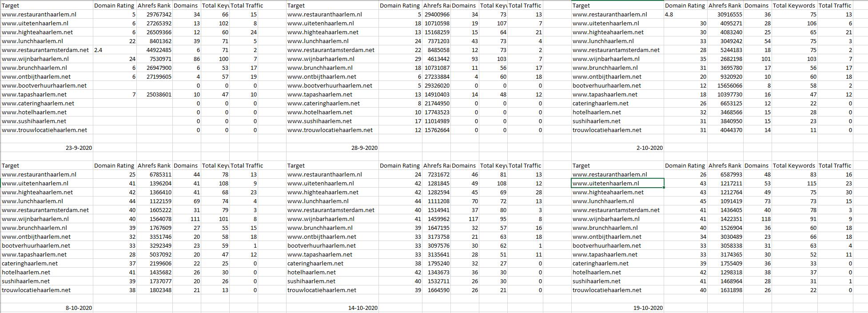Select lunchhaarlem rank cell 1122159
Screen dimensions: 868x313
click(x=155, y=201)
